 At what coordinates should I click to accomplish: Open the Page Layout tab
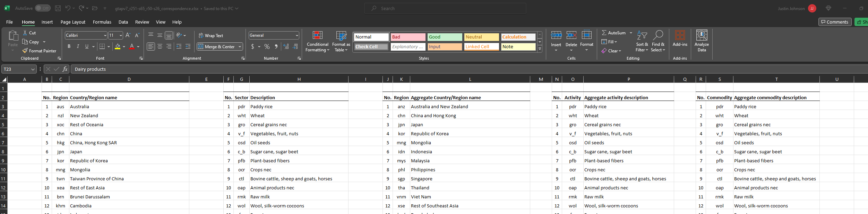tap(73, 22)
